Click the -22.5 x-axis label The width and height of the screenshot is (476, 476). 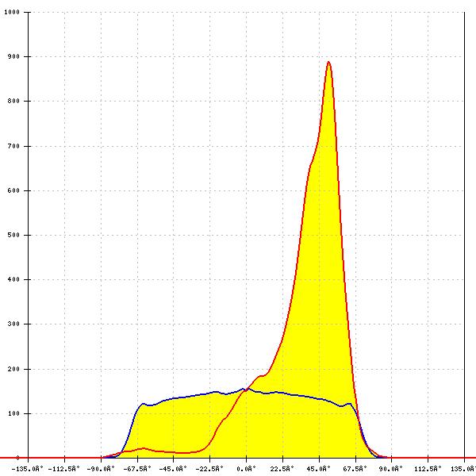coord(209,469)
